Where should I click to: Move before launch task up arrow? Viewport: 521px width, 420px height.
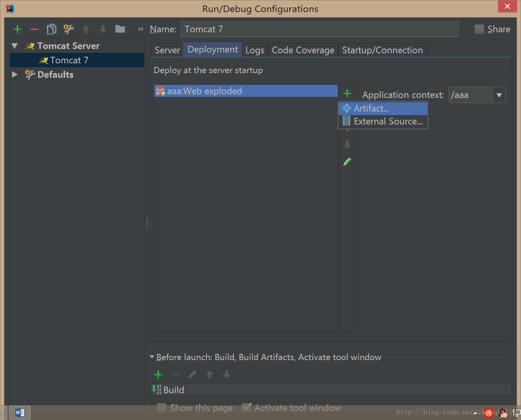[x=210, y=374]
